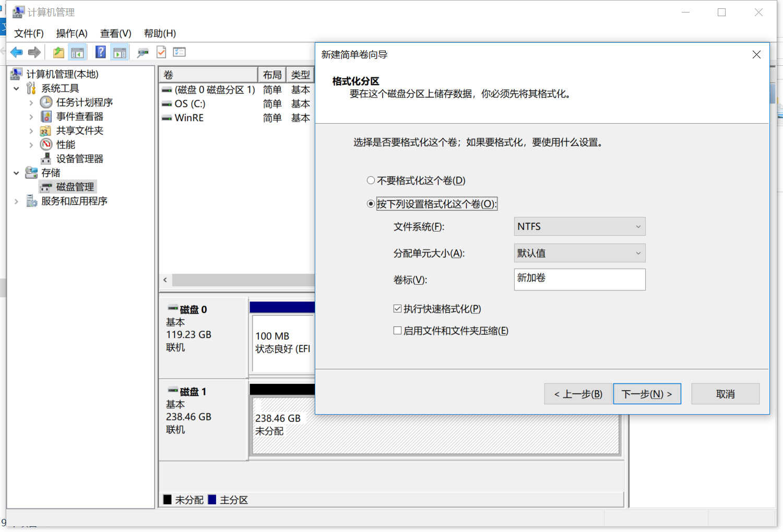Click the 卷标 text field
783x532 pixels.
pos(579,279)
